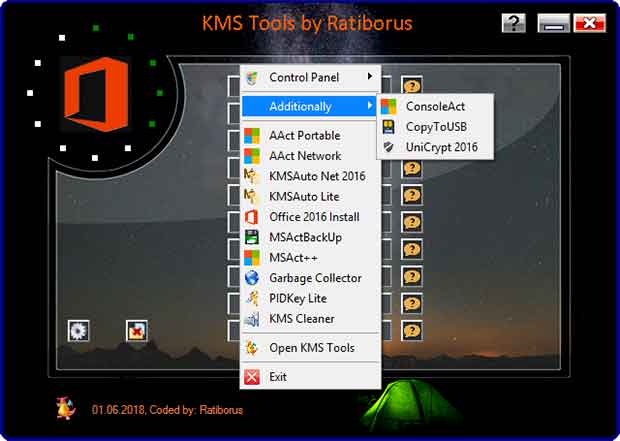Click the AAct Network colored-squares icon

pyautogui.click(x=252, y=156)
